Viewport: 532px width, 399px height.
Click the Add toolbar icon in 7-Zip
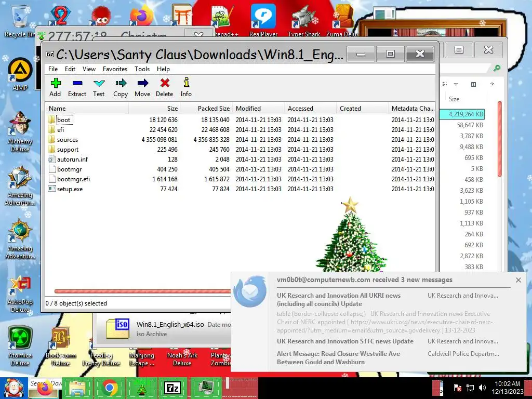click(55, 87)
